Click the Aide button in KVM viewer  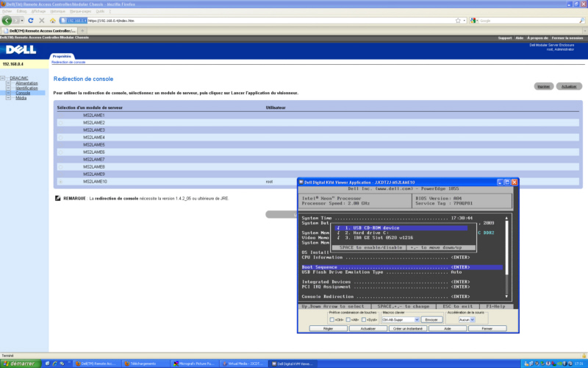[448, 328]
